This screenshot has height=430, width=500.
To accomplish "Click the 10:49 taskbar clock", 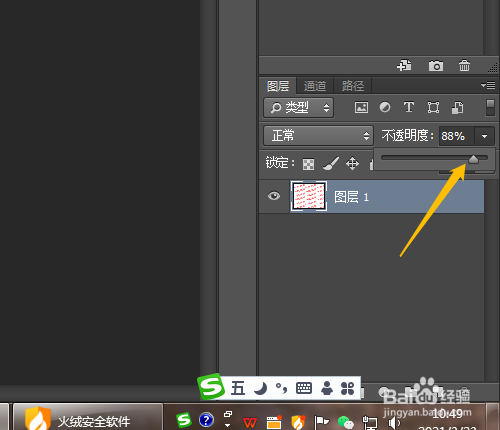I will 448,414.
